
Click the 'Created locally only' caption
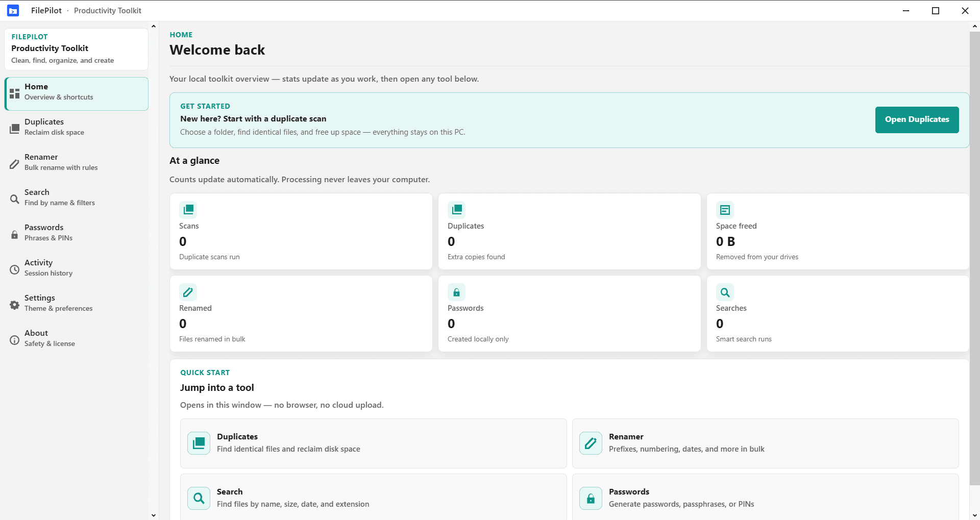(x=478, y=339)
